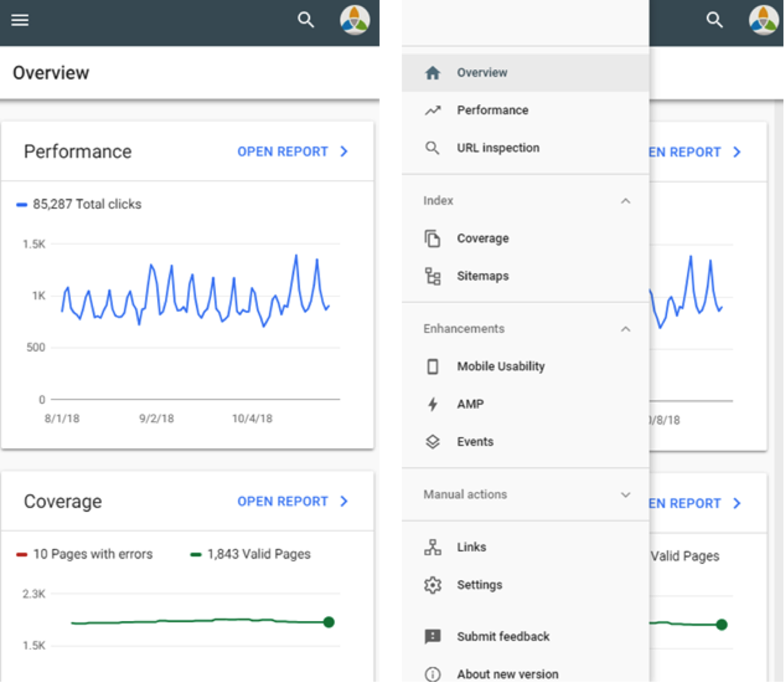Open Events label in the drawer
Screen dimensions: 784x682
[475, 442]
